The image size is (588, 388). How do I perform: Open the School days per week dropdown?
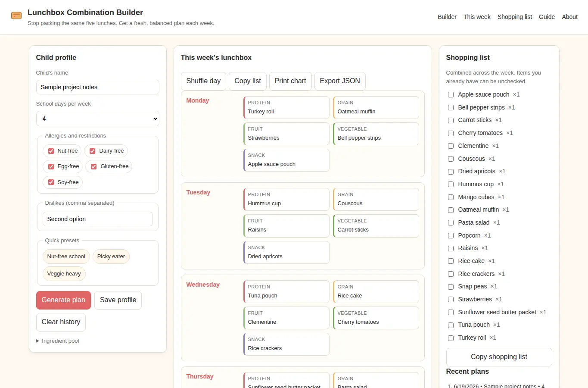98,119
